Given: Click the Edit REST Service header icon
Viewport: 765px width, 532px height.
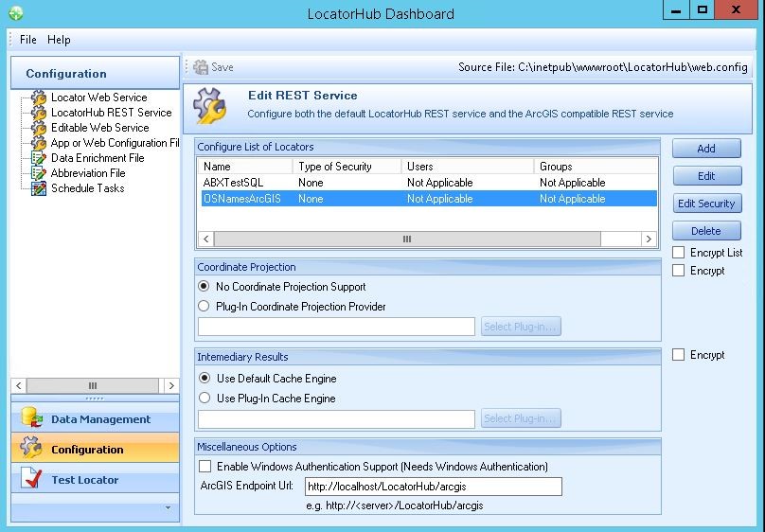Looking at the screenshot, I should (210, 106).
